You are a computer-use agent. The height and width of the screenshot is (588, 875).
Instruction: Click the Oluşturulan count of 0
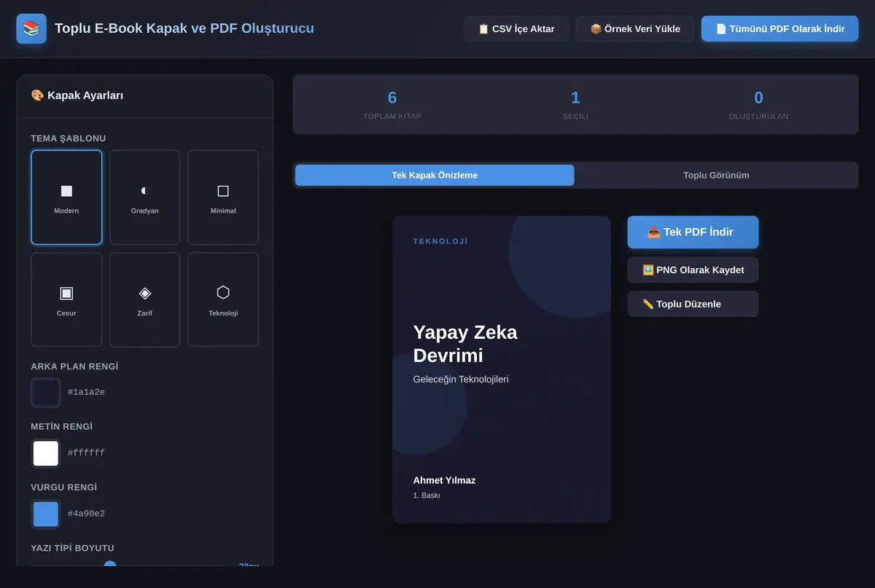[x=758, y=98]
